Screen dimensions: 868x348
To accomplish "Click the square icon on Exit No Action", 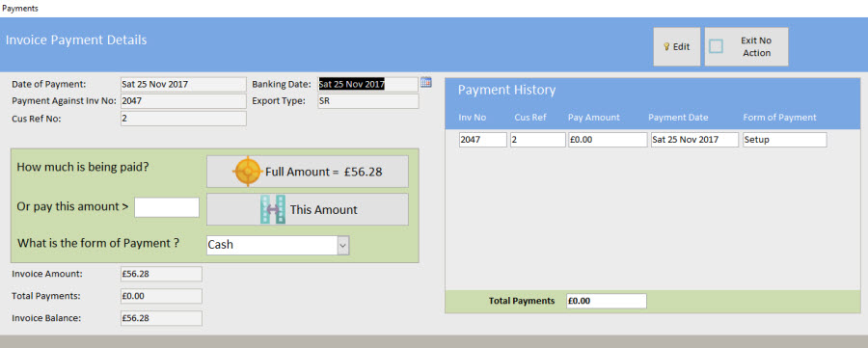I will point(716,46).
